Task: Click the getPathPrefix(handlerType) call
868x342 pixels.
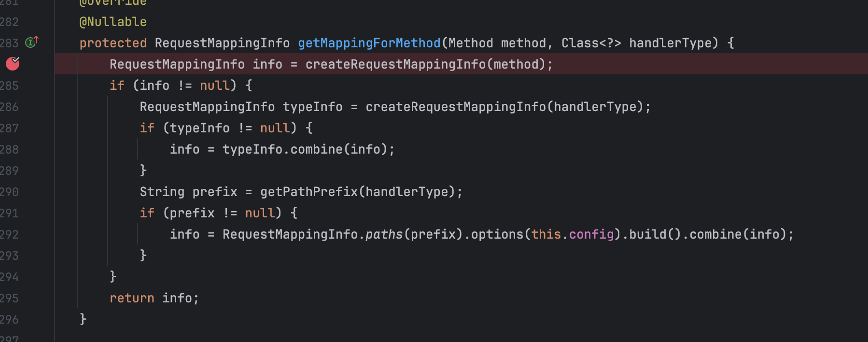Action: tap(357, 192)
